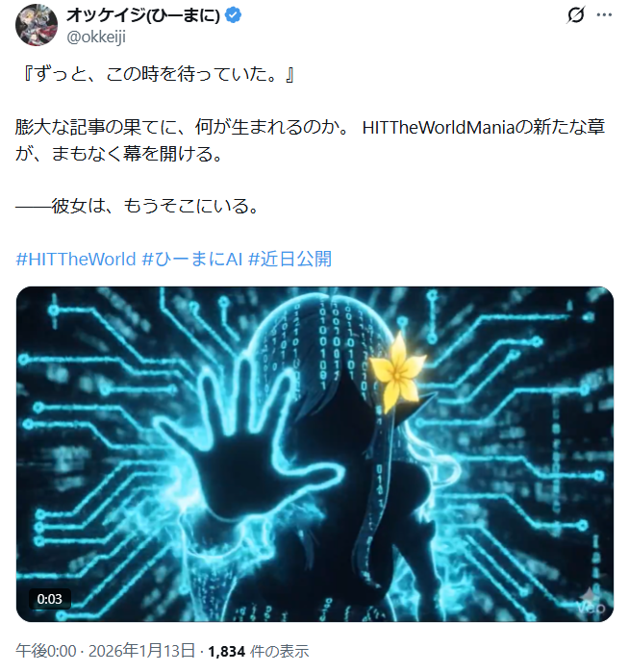The height and width of the screenshot is (672, 629).
Task: Open the Grok explain-post icon
Action: (x=575, y=15)
